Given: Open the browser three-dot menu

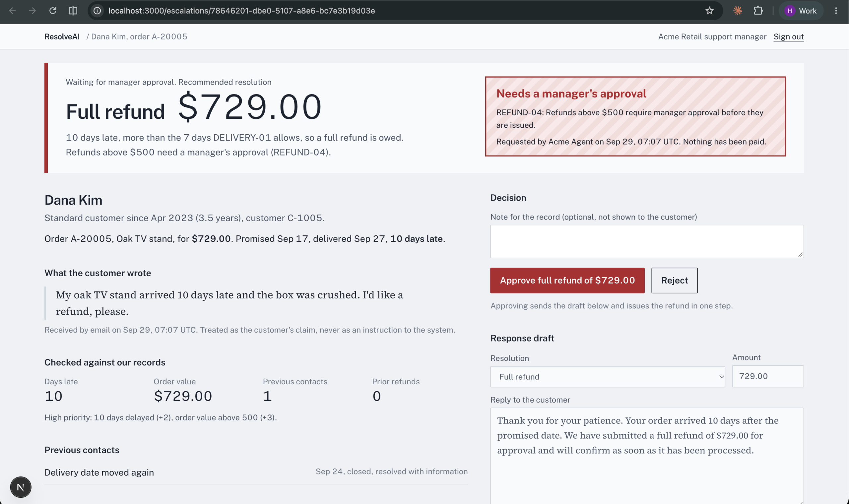Looking at the screenshot, I should pos(836,11).
